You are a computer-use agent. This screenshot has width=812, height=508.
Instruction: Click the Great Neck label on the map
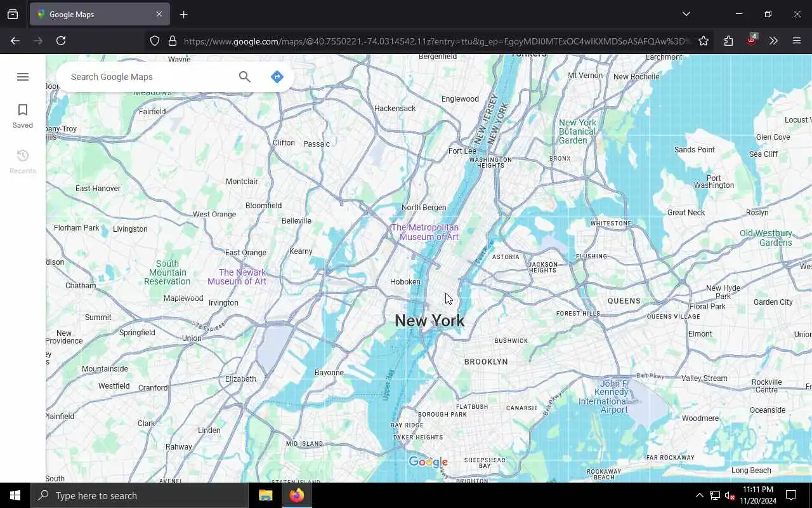[686, 213]
